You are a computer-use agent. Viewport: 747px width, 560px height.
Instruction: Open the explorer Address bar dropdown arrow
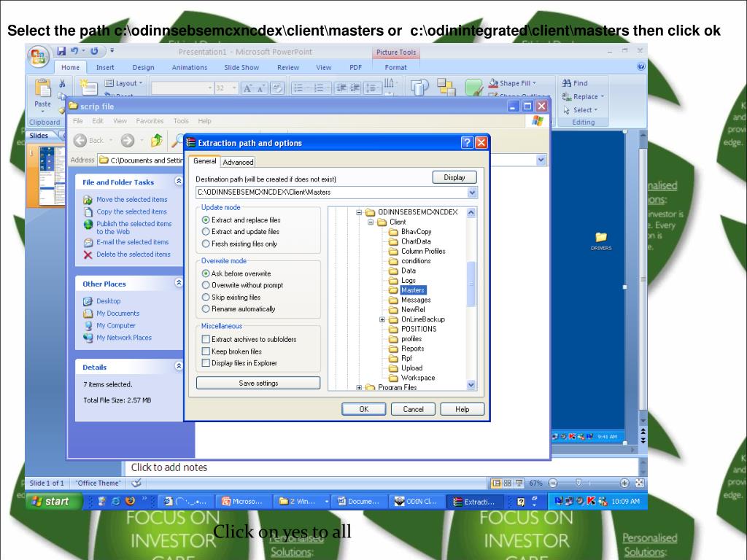click(541, 160)
